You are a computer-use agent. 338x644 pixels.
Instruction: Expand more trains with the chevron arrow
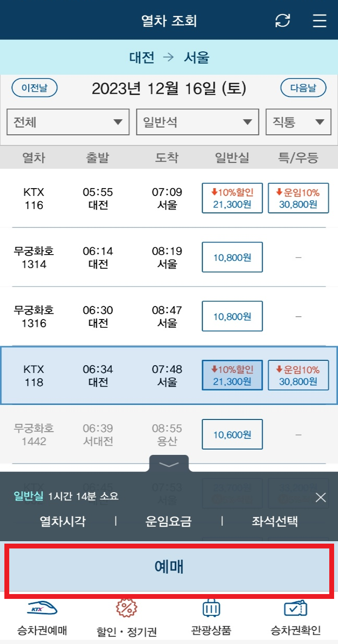(169, 465)
